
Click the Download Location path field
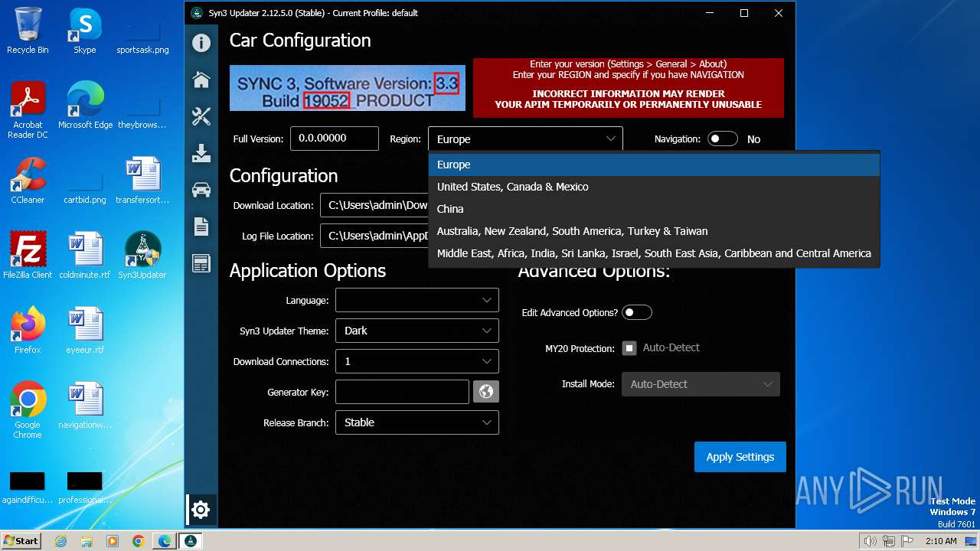[374, 205]
